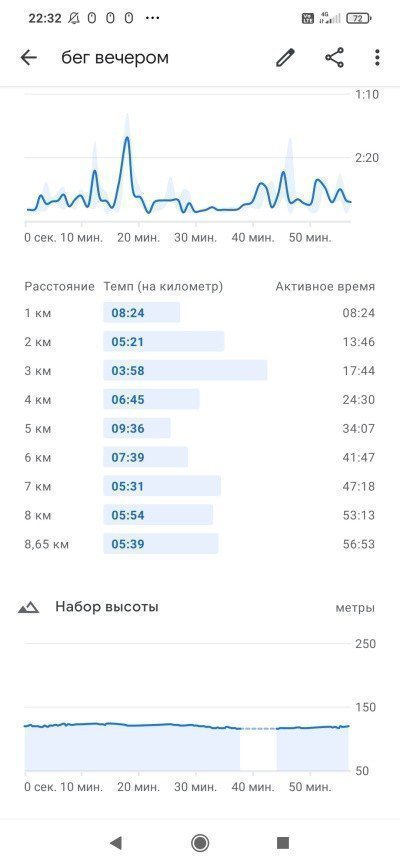Tap the battery indicator in status bar
400x867 pixels.
359,18
